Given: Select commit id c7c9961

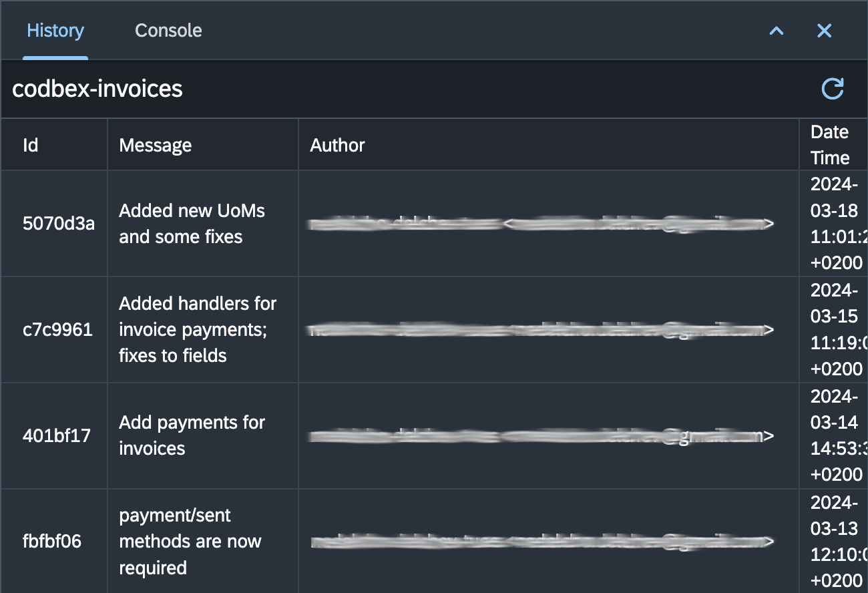Looking at the screenshot, I should (x=57, y=329).
